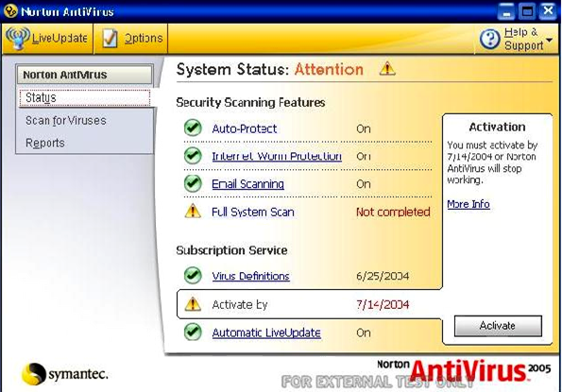Select the Activate by row
562x392 pixels.
[x=309, y=304]
